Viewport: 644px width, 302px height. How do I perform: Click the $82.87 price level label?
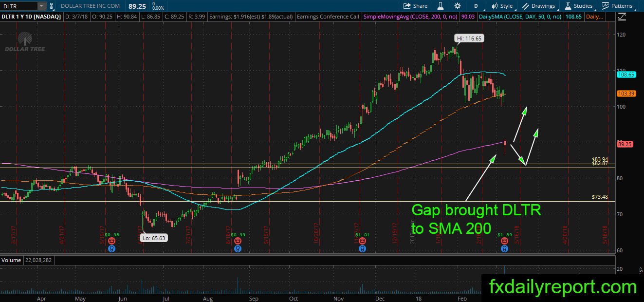(600, 164)
